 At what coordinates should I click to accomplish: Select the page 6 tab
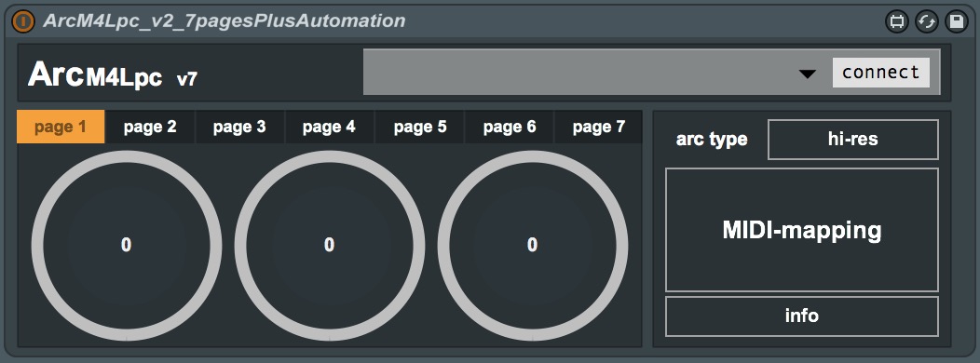510,127
